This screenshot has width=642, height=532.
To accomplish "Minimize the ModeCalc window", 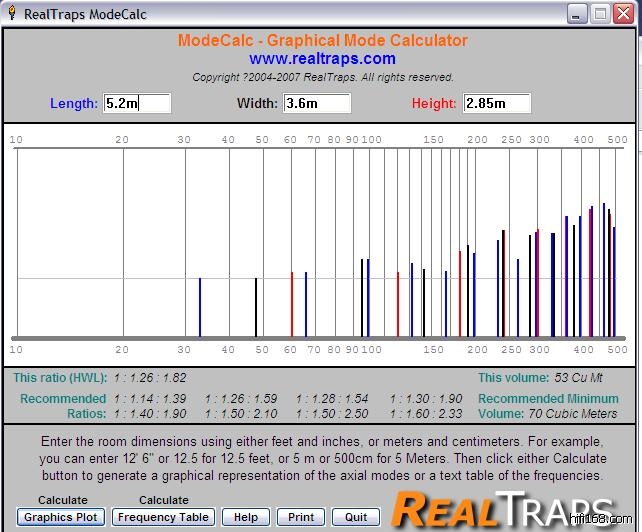I will click(x=577, y=13).
